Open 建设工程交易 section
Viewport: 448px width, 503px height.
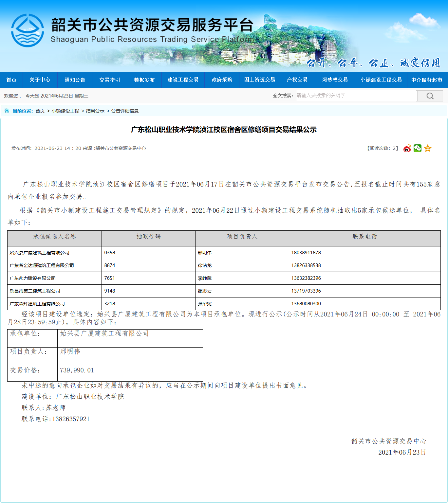pos(183,80)
